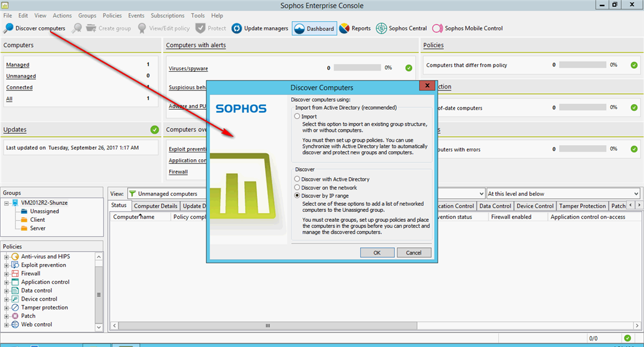Click the Anti-virus and HIPS policy icon
The width and height of the screenshot is (644, 347).
[x=15, y=257]
